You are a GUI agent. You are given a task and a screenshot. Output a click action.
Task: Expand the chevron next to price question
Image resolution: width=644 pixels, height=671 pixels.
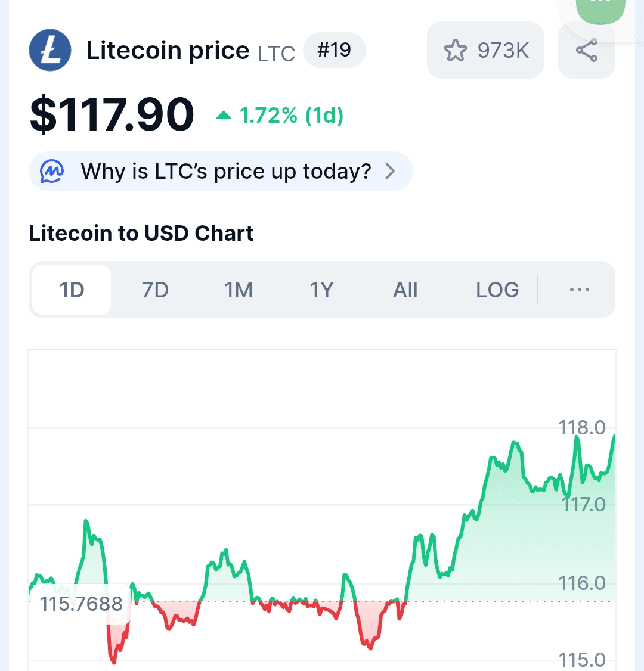click(x=390, y=171)
